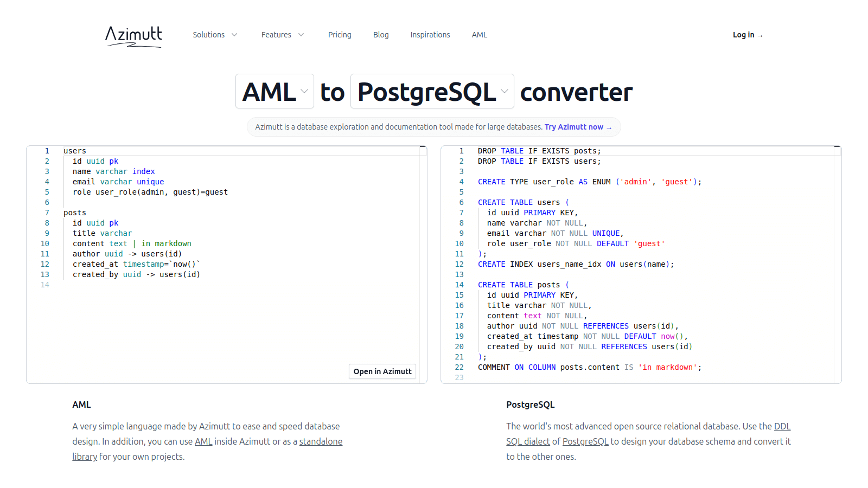Click Try Azimutt now link
Screen dimensions: 868x488
pyautogui.click(x=578, y=127)
